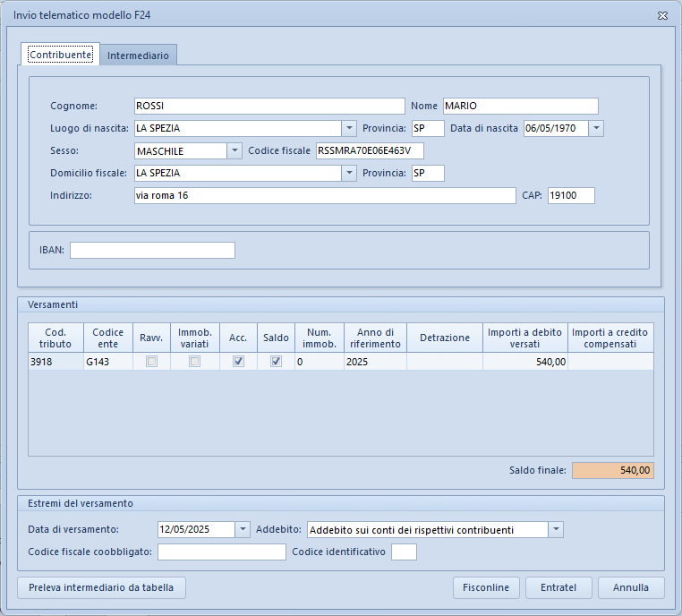Click the Nome field with MARIO
682x616 pixels.
[x=521, y=106]
